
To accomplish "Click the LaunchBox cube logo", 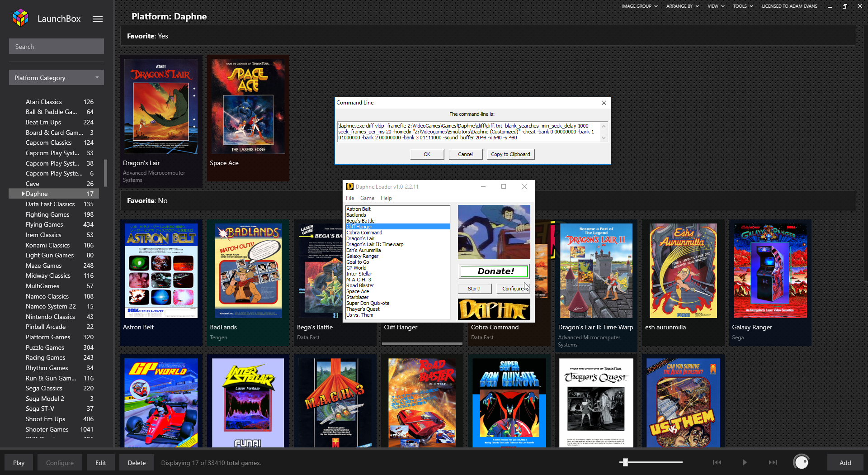I will pos(21,18).
